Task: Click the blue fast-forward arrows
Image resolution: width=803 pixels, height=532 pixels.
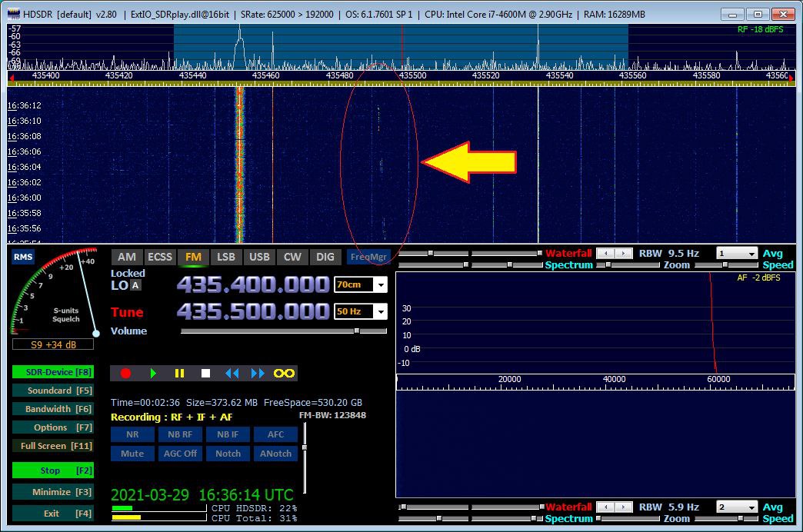Action: click(258, 373)
